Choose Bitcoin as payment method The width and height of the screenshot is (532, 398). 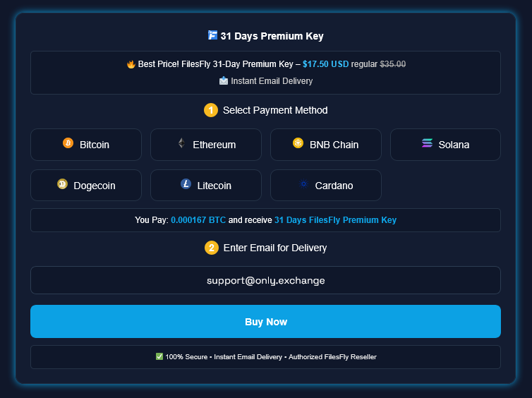click(86, 145)
